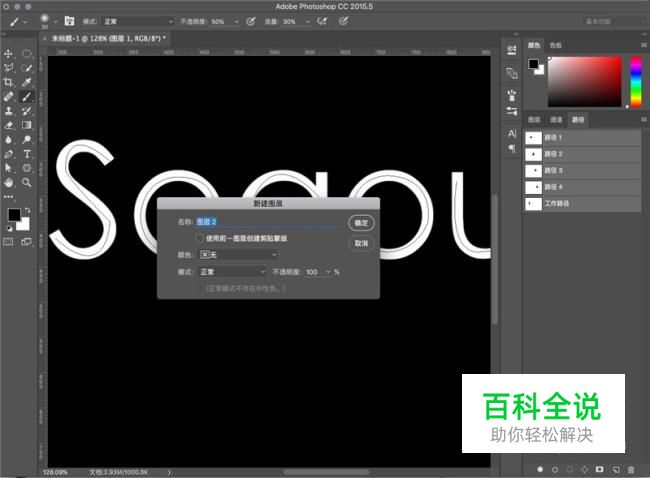Switch to the Layers (图层) tab
This screenshot has width=650, height=478.
click(x=534, y=120)
